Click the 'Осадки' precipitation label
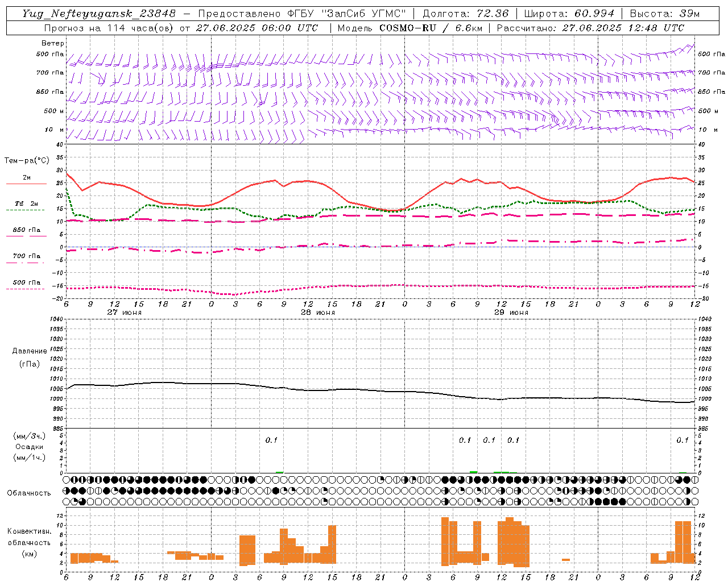The image size is (728, 582). click(30, 447)
